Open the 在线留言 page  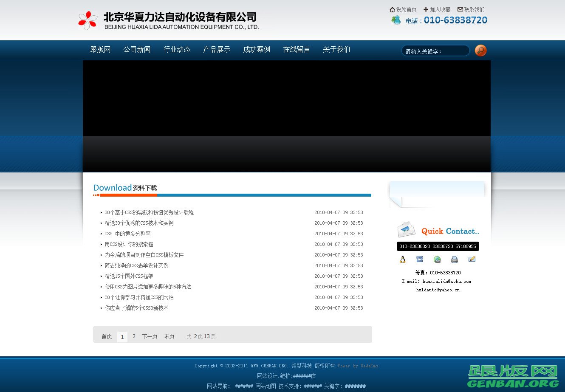297,50
